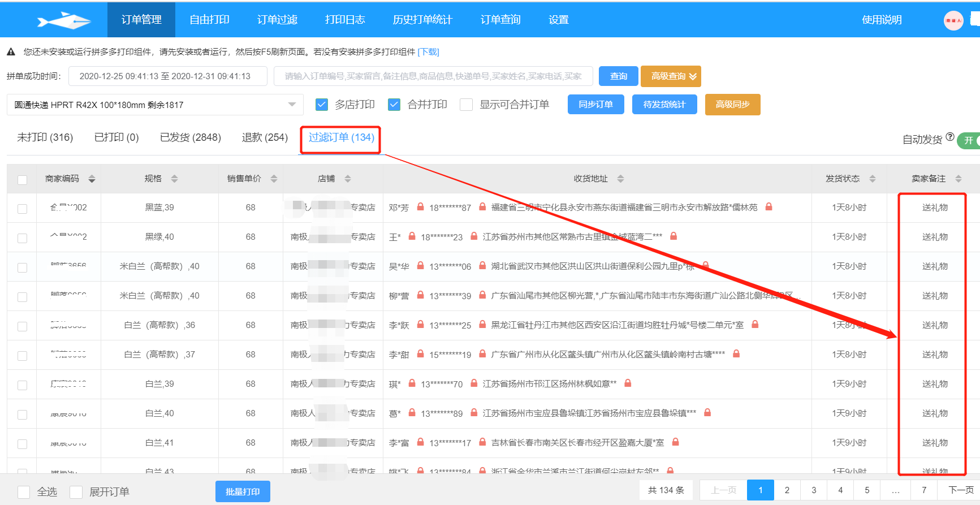Open the 打印日志 menu
This screenshot has width=980, height=505.
click(345, 20)
